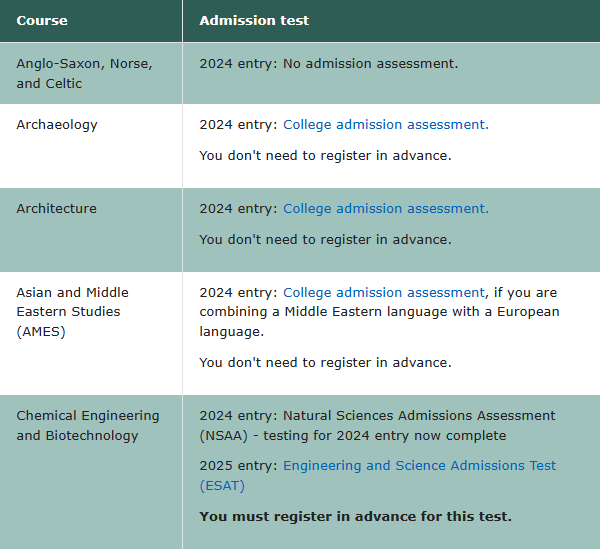The image size is (600, 549).
Task: Click Architecture's 'You don't need to register' text
Action: pyautogui.click(x=325, y=239)
